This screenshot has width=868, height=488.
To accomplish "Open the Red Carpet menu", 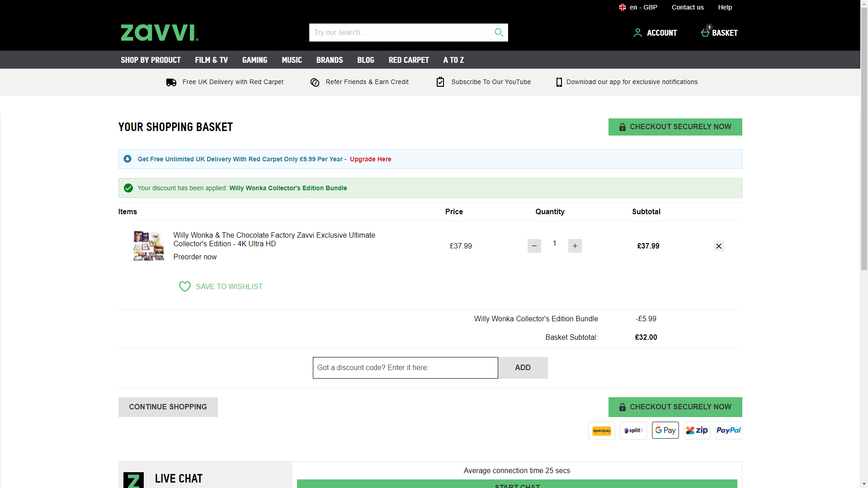I will pyautogui.click(x=409, y=60).
